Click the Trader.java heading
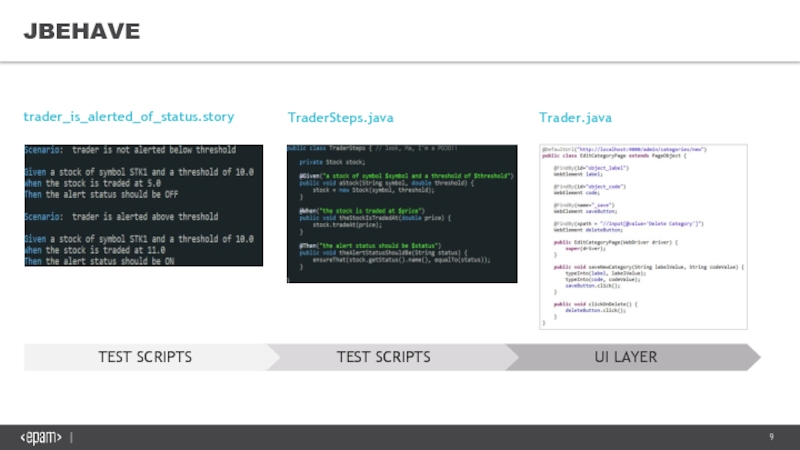The image size is (800, 450). coord(575,118)
